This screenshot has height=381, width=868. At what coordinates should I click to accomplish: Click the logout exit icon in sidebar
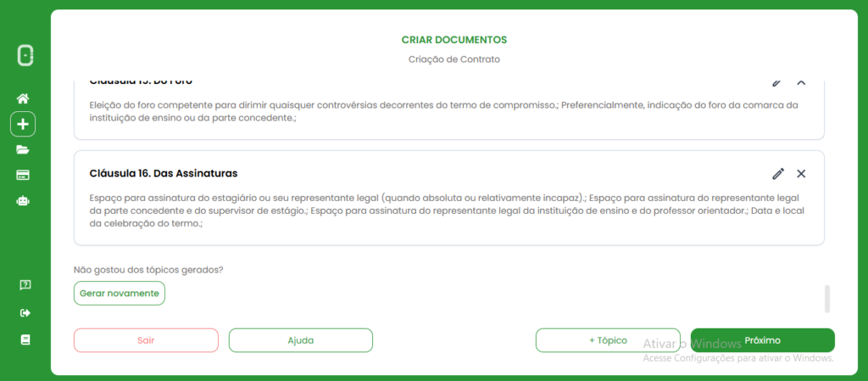25,312
